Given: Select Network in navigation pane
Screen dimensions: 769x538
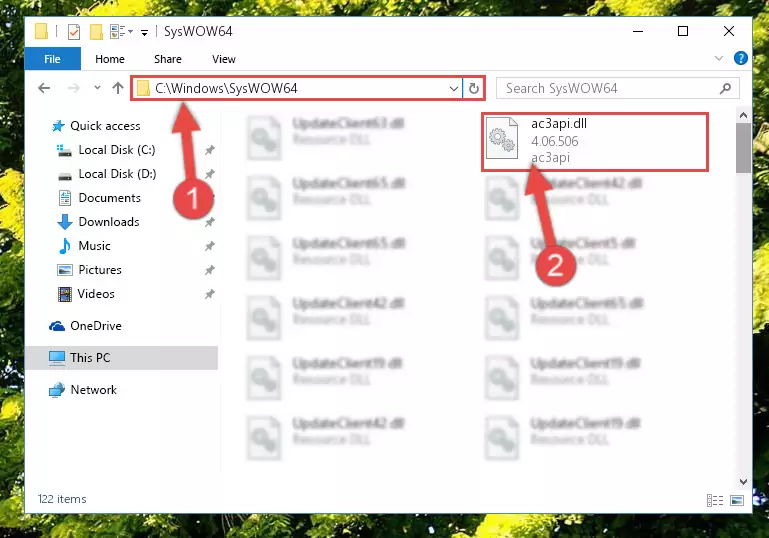Looking at the screenshot, I should 94,390.
